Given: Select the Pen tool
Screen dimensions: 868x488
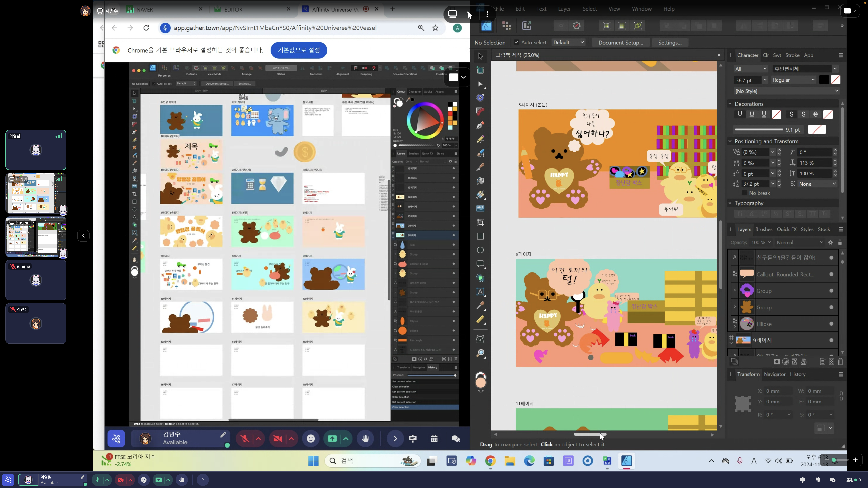Looking at the screenshot, I should click(480, 125).
